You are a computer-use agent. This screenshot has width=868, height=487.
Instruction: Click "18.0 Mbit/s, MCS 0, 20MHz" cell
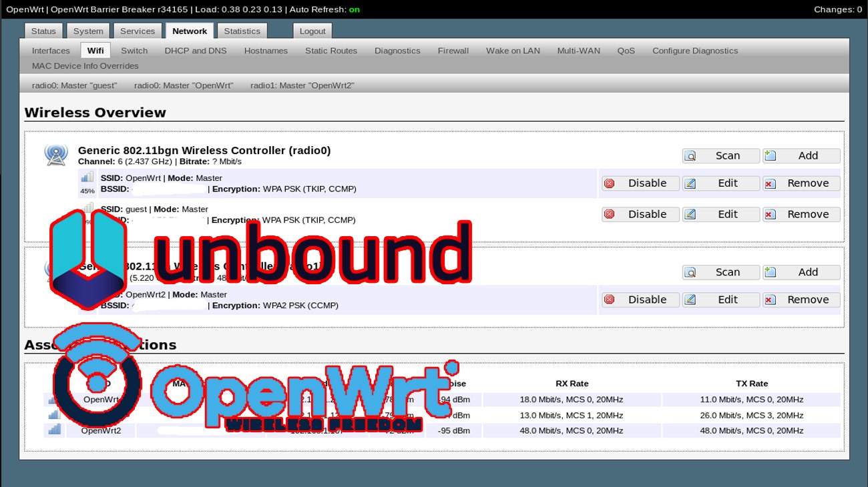coord(572,400)
